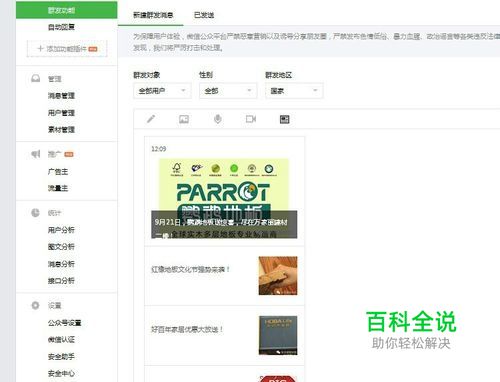Click the 9月21日 cover article caption
Image resolution: width=500 pixels, height=382 pixels.
point(224,225)
